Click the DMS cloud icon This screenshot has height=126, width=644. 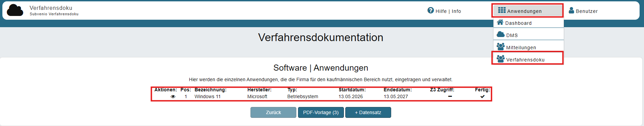point(501,34)
